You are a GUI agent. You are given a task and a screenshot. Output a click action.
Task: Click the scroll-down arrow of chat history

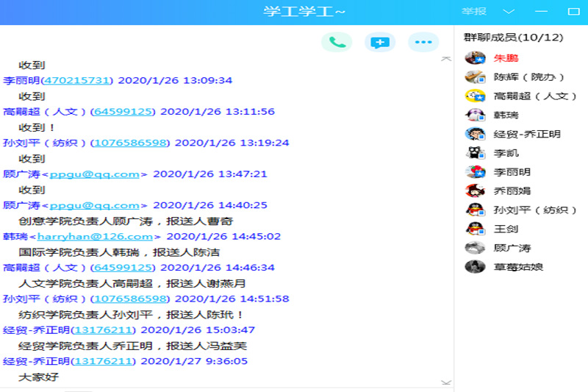(445, 382)
